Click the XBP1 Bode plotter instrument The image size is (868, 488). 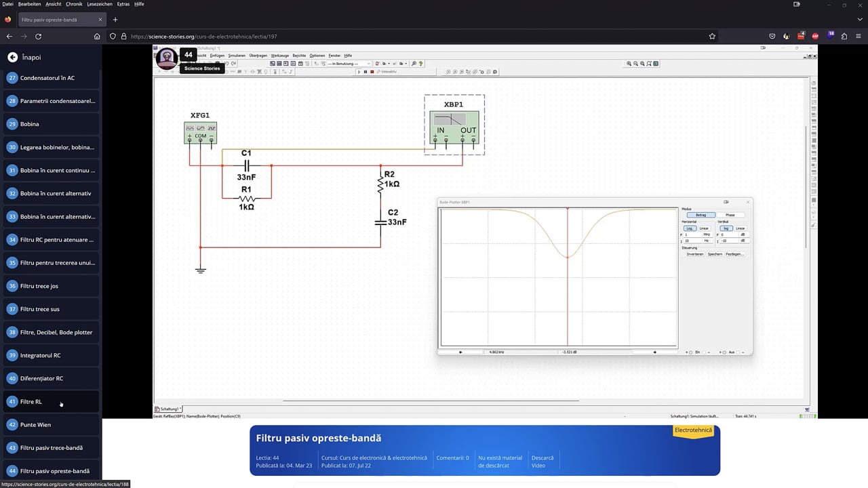click(x=454, y=127)
